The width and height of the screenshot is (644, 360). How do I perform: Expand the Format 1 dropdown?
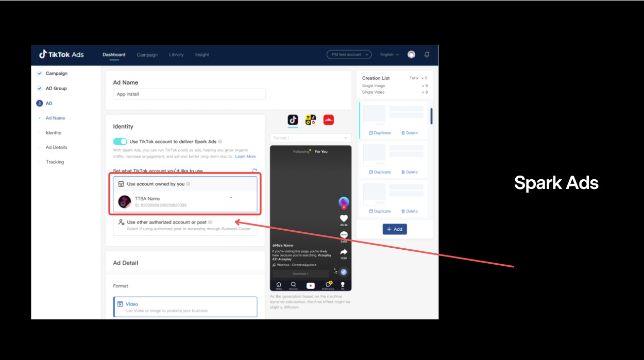311,138
